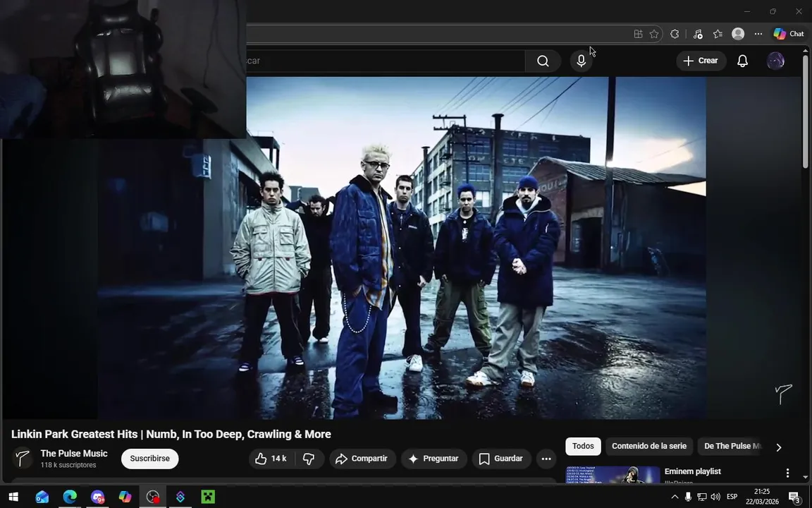Open Copilot Chat in Edge toolbar
Screen dimensions: 812x508
pyautogui.click(x=789, y=34)
